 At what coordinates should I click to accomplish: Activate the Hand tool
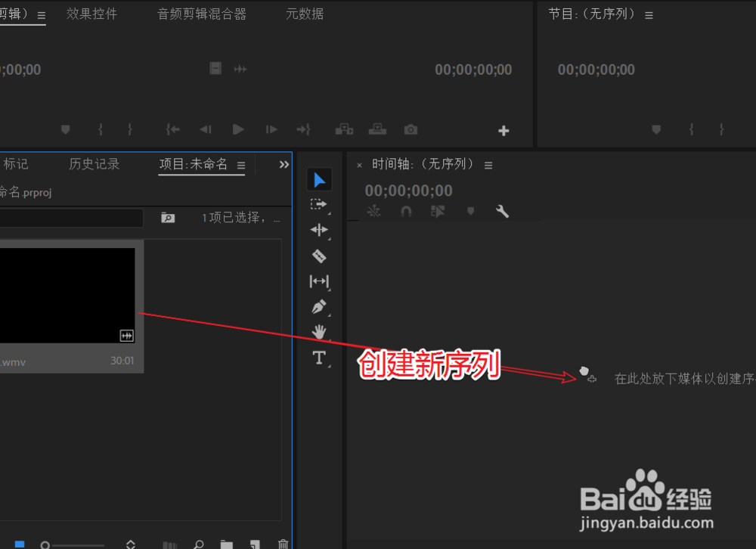click(319, 331)
